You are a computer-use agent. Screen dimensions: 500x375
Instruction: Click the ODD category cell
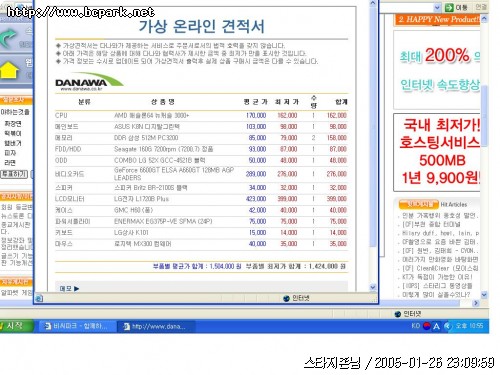(x=61, y=160)
